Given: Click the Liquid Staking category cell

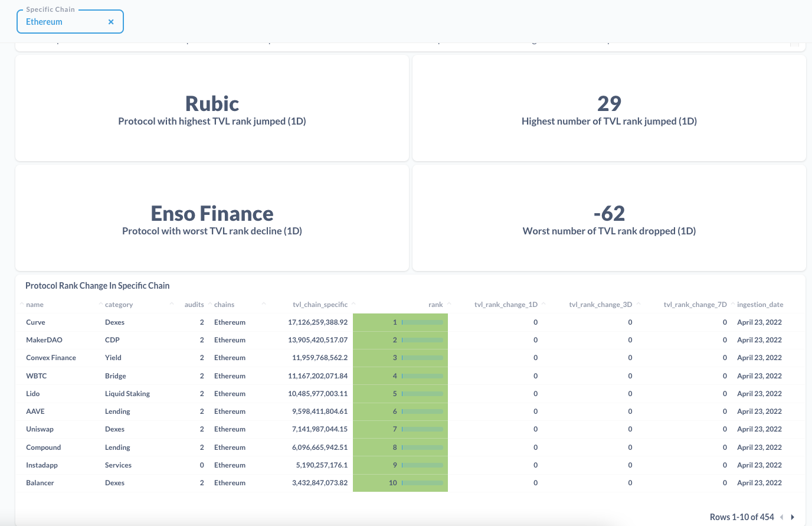Looking at the screenshot, I should (127, 394).
